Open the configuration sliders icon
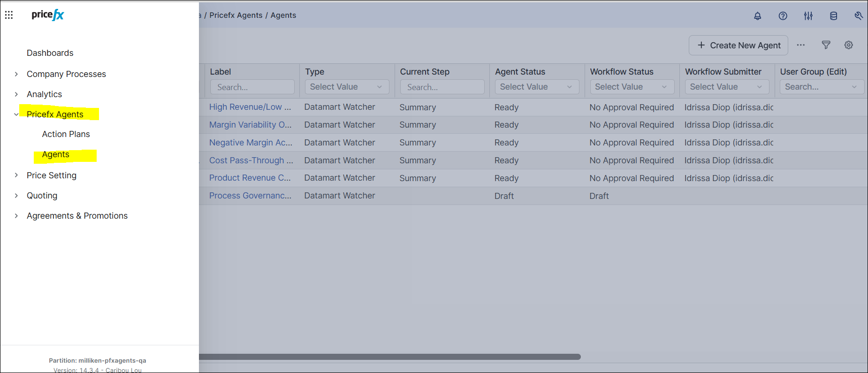Viewport: 868px width, 373px height. (x=808, y=16)
